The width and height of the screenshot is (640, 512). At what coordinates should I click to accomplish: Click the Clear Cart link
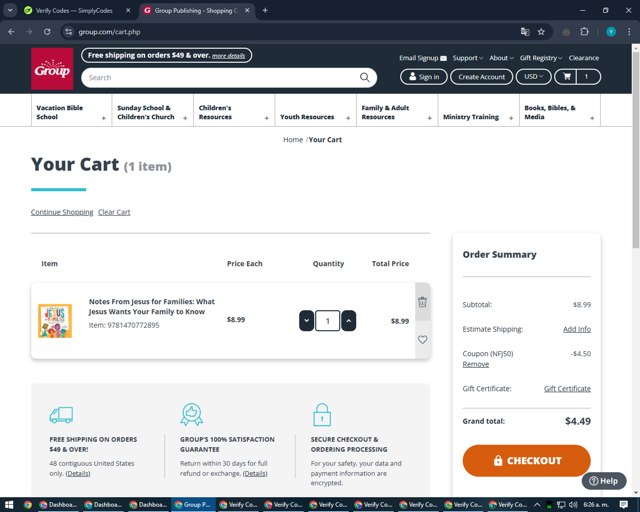coord(114,212)
